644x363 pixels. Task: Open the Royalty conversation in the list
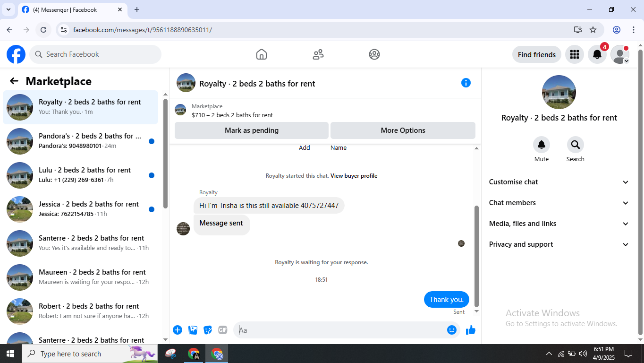[x=81, y=107]
